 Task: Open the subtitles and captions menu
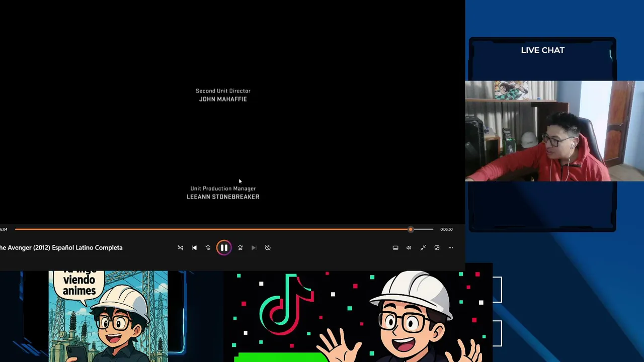click(x=395, y=247)
